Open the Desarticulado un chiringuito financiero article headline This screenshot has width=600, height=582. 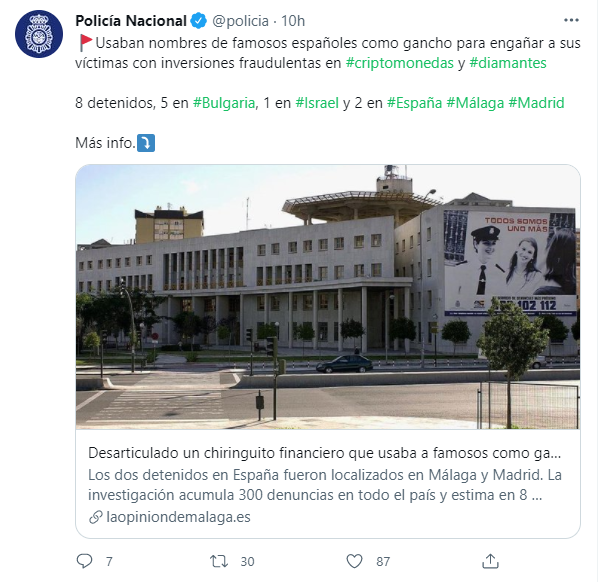[324, 453]
